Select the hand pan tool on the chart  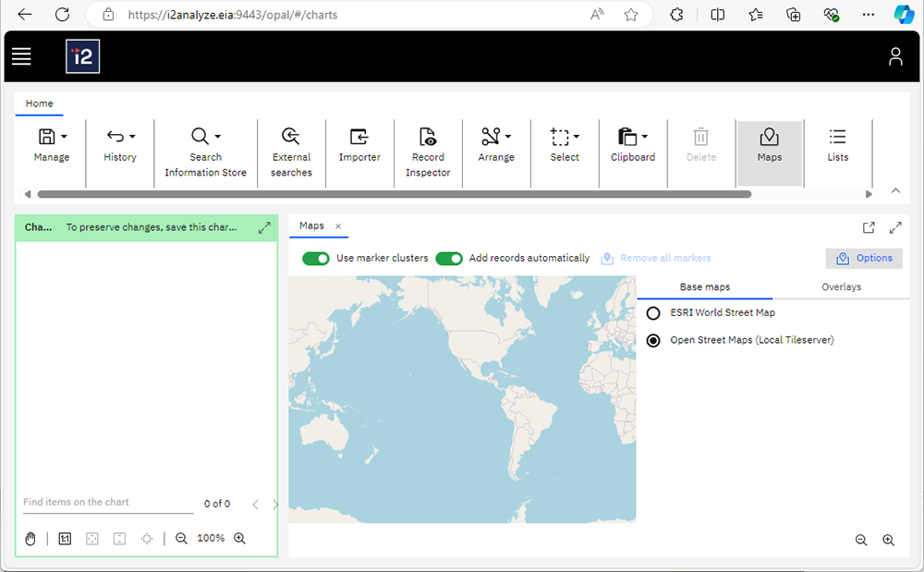pos(30,538)
